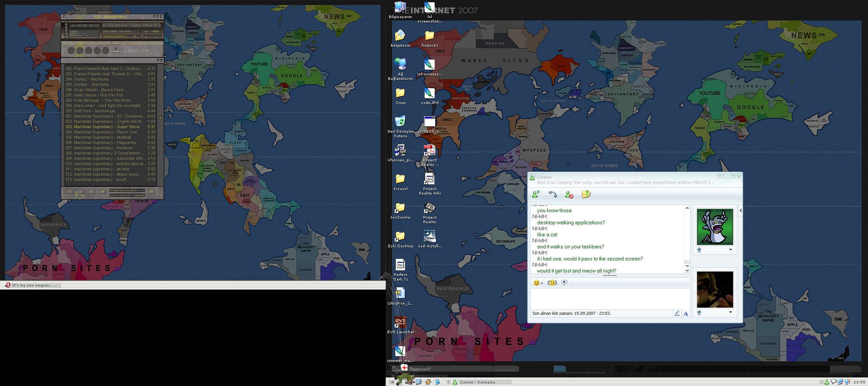This screenshot has width=868, height=386.
Task: Expand hidden system tray icons arrow
Action: 821,382
